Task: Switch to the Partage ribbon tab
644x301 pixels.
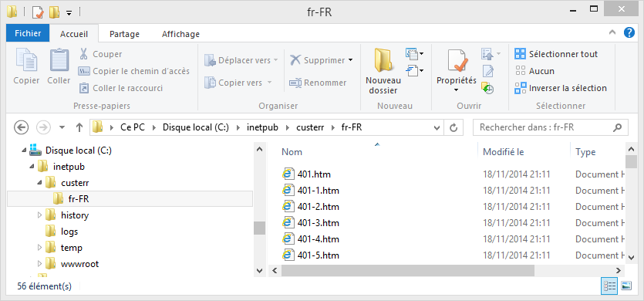Action: [x=124, y=34]
